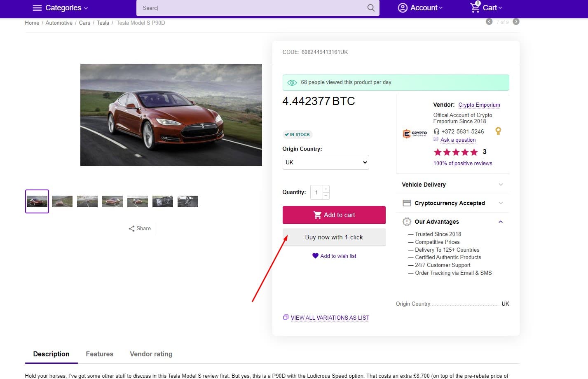588x379 pixels.
Task: Collapse the Our Advantages section
Action: [501, 222]
